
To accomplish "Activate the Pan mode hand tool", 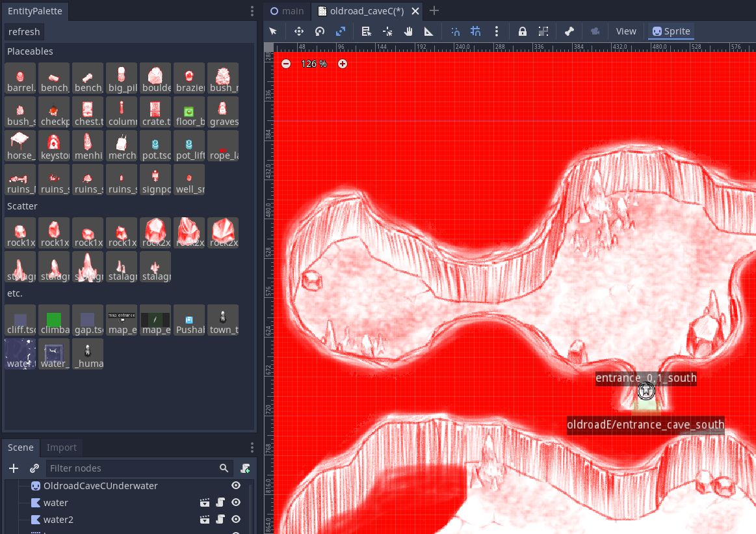I will pos(408,31).
